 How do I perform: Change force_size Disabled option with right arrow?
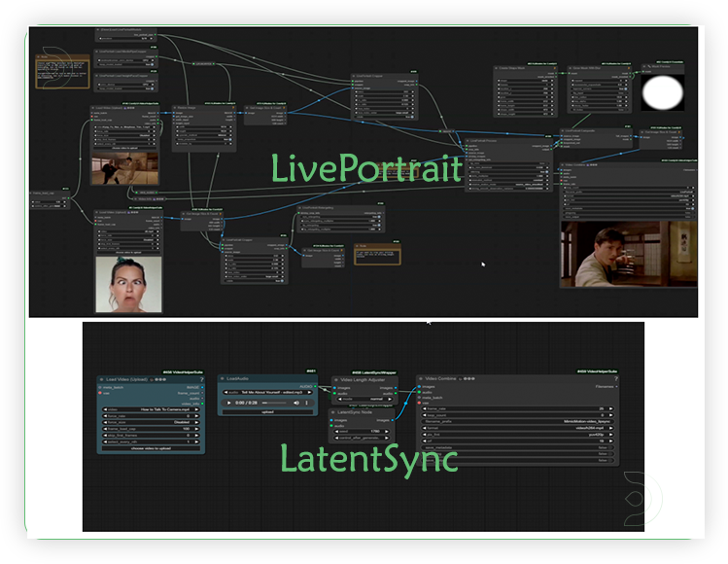pos(197,422)
